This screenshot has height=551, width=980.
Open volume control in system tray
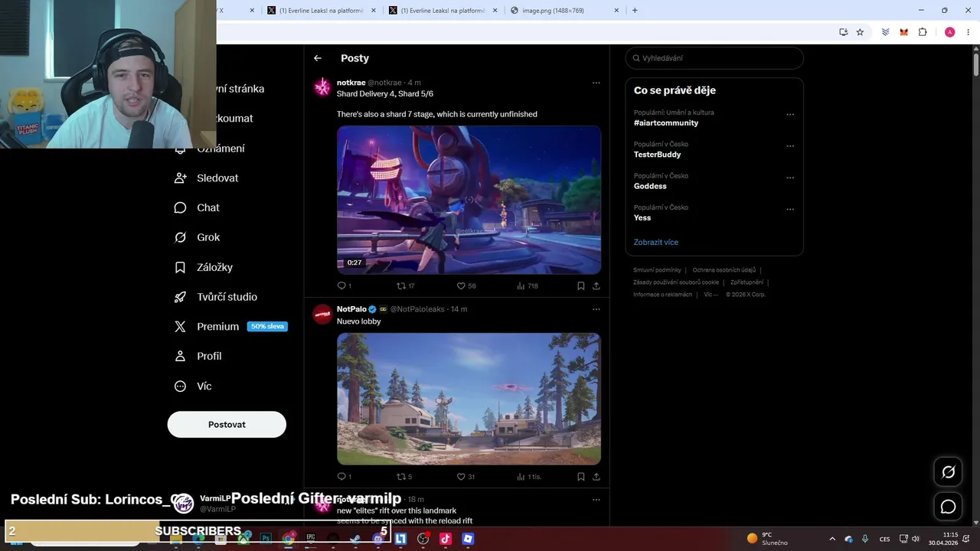915,539
